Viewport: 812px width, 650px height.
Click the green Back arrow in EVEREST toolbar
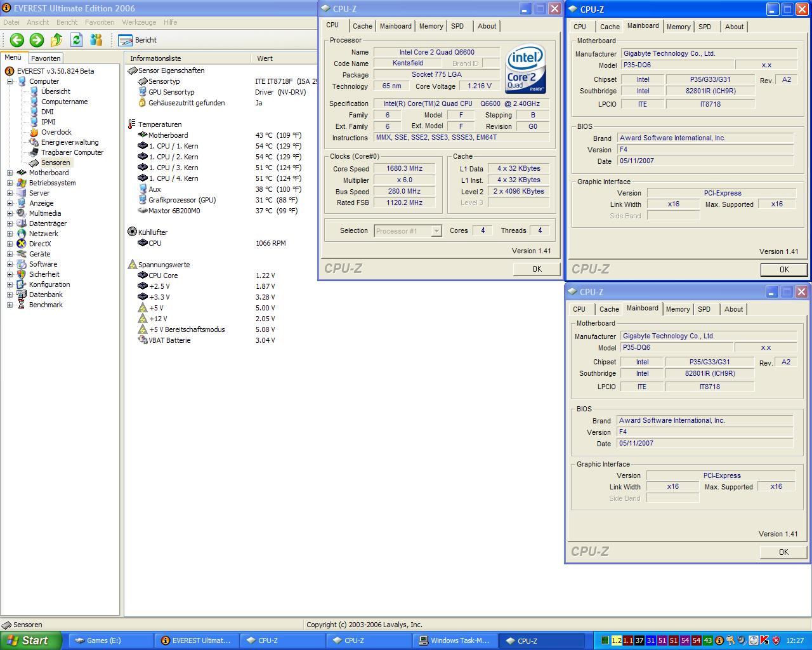pos(17,40)
